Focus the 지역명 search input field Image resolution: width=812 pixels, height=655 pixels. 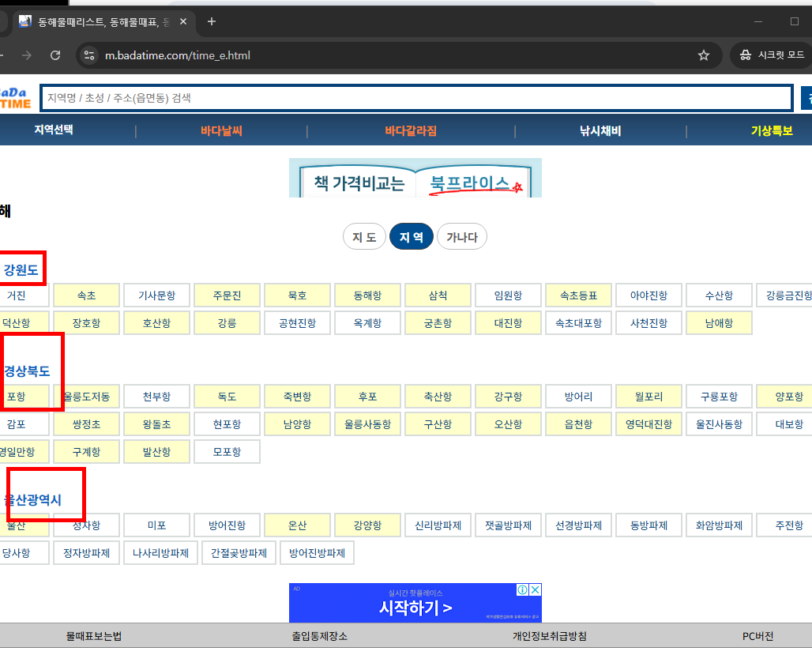point(416,98)
